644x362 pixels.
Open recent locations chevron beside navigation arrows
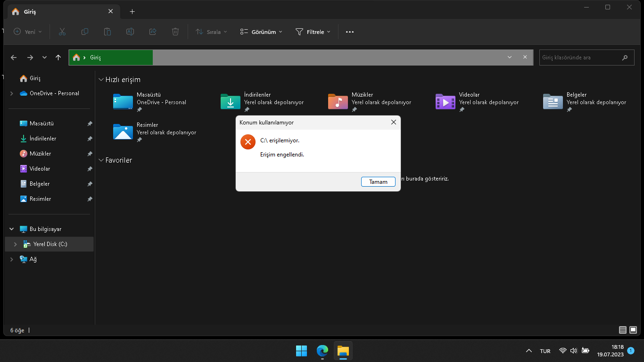[x=44, y=58]
